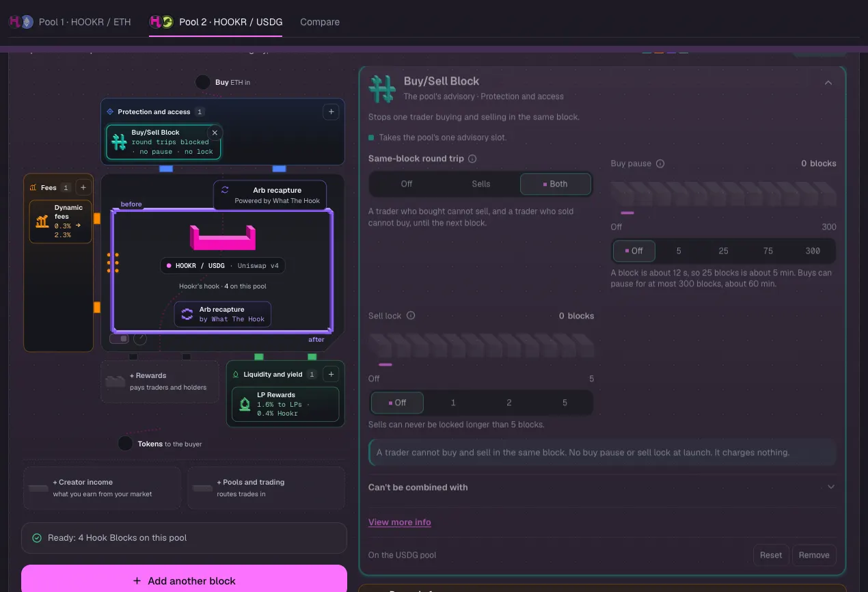Click the pink hook shape in the pool

pyautogui.click(x=223, y=237)
